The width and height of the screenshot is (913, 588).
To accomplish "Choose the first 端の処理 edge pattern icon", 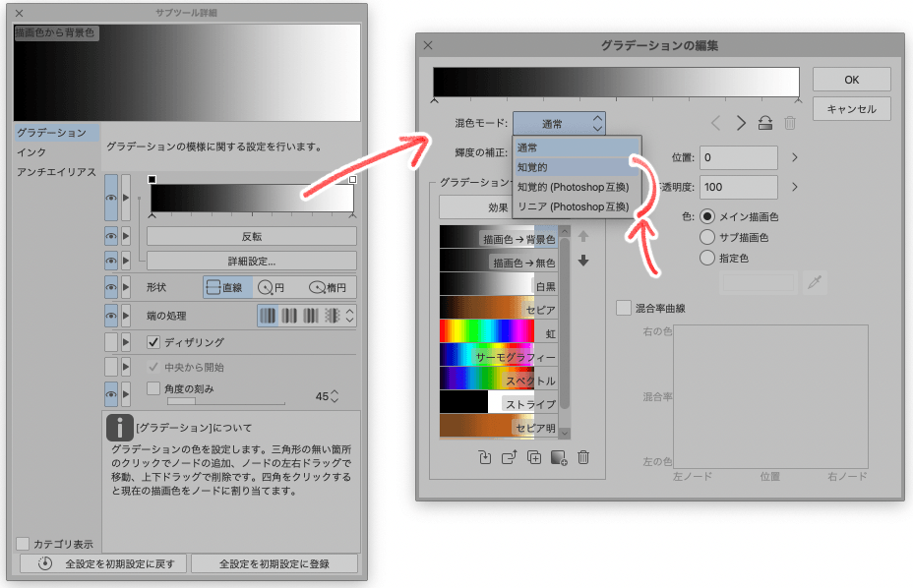I will pyautogui.click(x=268, y=316).
